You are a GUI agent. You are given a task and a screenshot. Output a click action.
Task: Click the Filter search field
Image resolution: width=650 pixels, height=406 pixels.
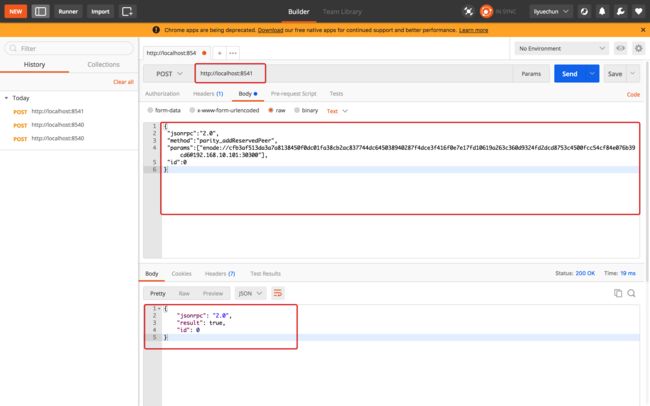(x=69, y=49)
